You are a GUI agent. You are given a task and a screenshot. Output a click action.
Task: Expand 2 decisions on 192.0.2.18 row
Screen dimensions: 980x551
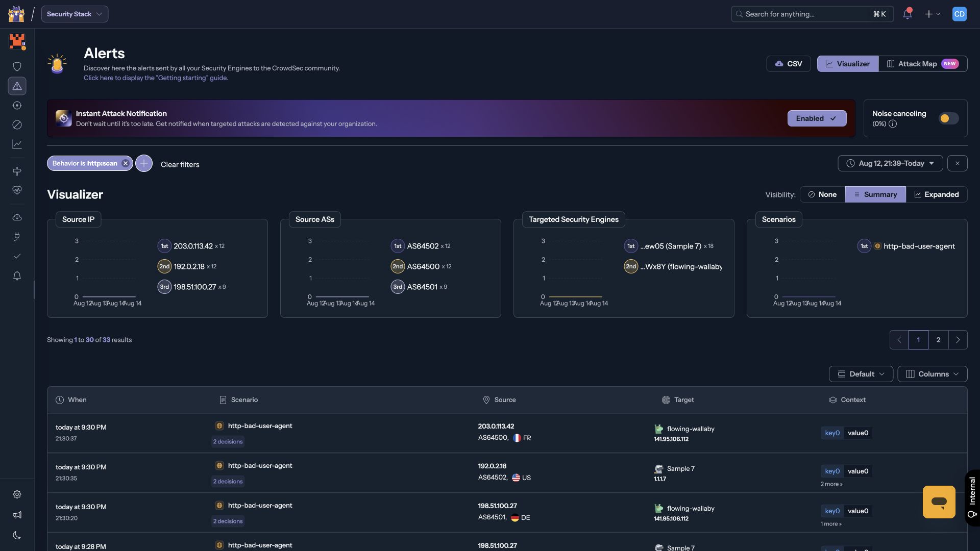point(228,482)
